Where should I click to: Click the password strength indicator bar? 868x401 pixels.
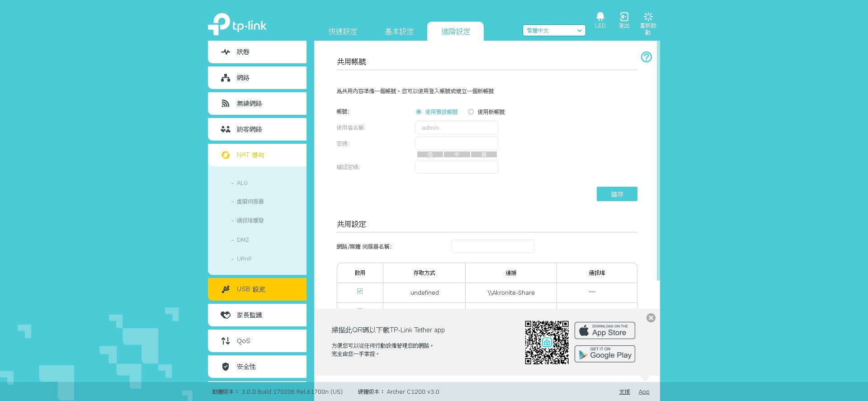[x=457, y=155]
